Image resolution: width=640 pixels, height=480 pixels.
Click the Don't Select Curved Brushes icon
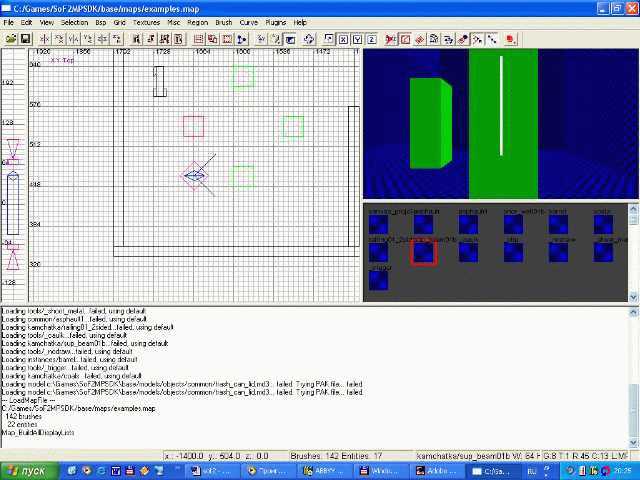click(391, 39)
